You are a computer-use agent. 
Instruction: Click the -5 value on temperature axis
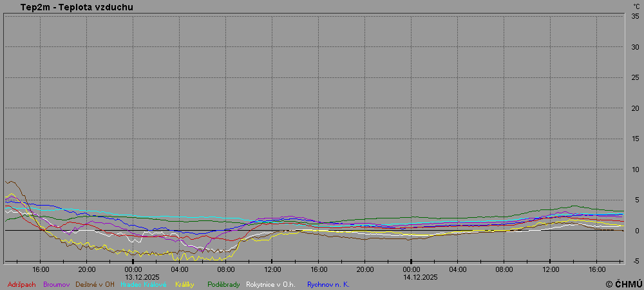point(636,261)
